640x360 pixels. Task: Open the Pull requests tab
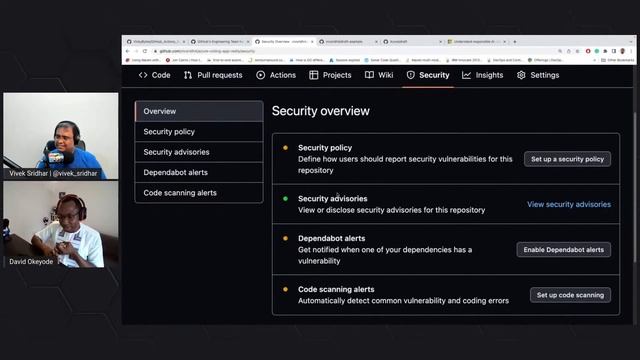pos(213,75)
